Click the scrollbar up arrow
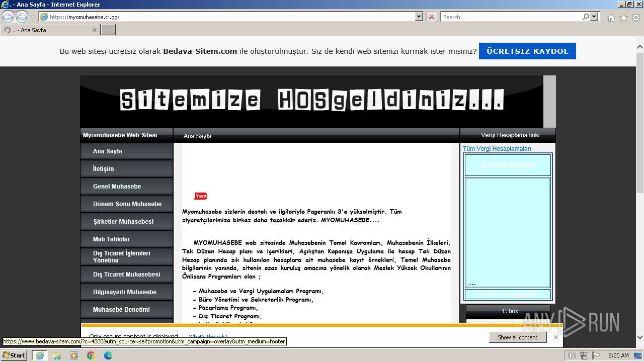This screenshot has width=644, height=362. [x=640, y=46]
